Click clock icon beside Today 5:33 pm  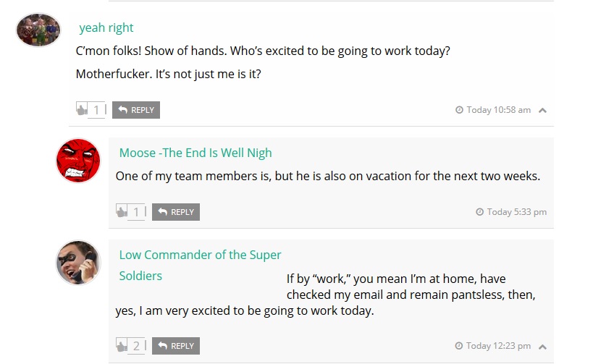click(479, 212)
